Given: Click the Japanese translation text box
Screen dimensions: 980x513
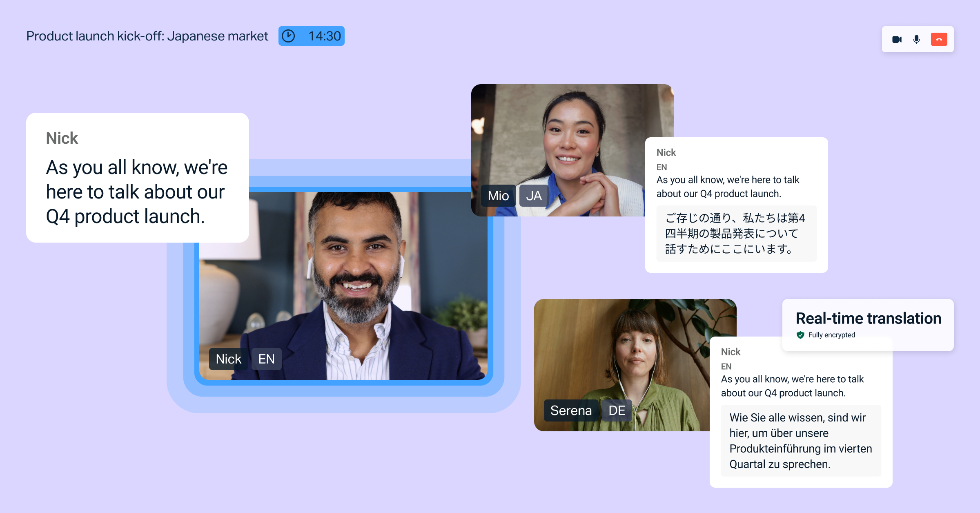Looking at the screenshot, I should [736, 233].
